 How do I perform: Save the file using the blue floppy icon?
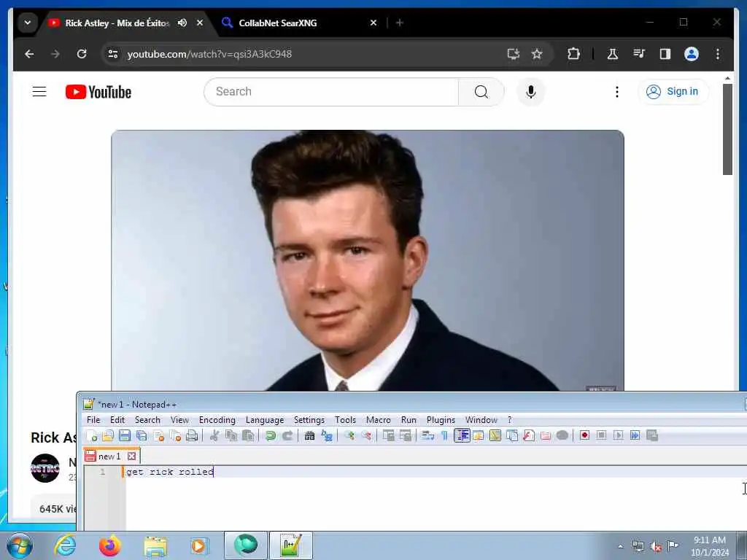125,435
